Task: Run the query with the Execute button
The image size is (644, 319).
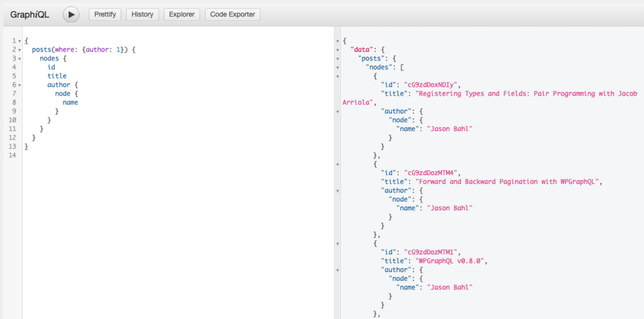Action: pos(70,14)
